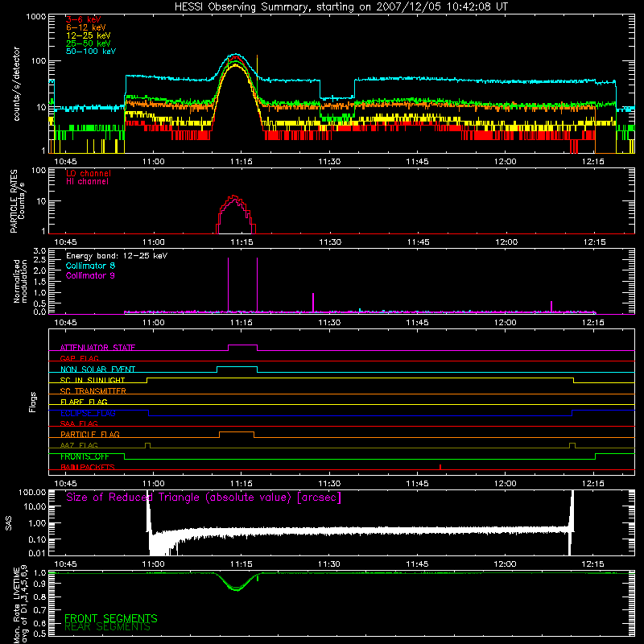Click the Flags panel axis label
Screen dimensions: 644x644
33,402
